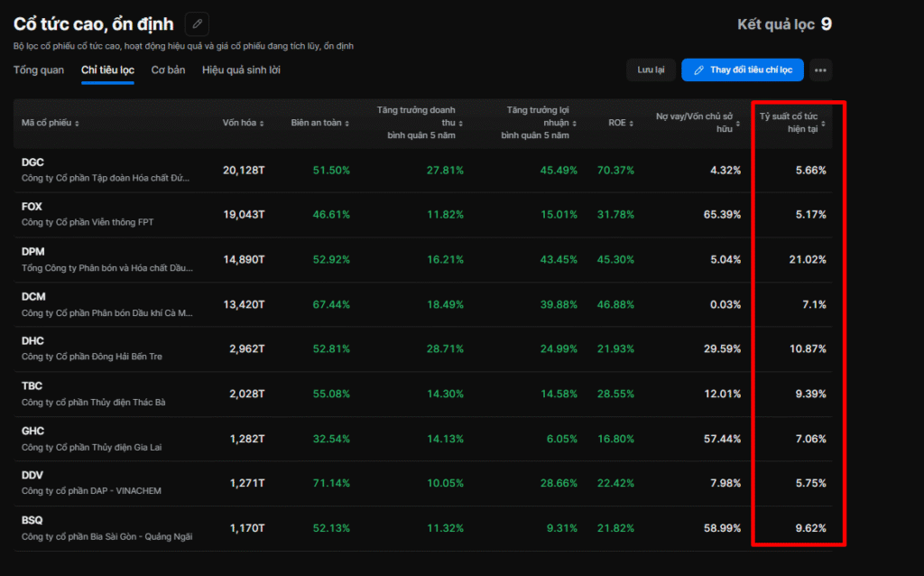This screenshot has height=576, width=924.
Task: Click the DPM stock entry
Action: pos(33,252)
